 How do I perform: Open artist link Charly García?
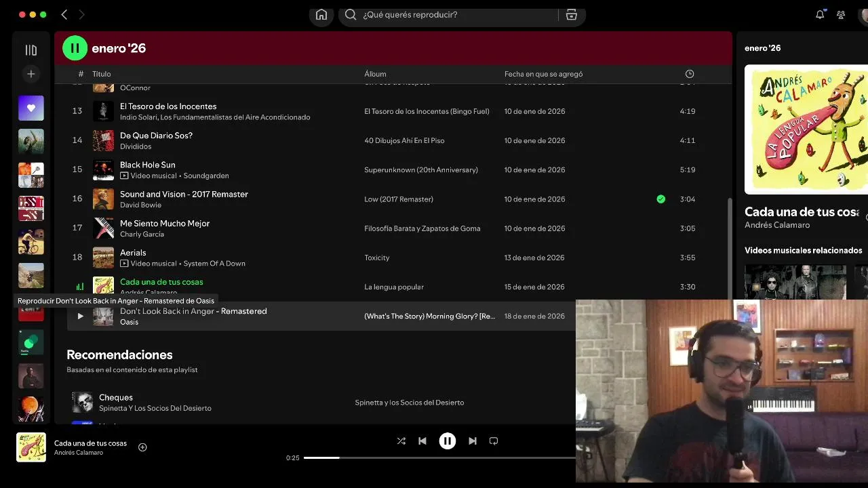pos(142,234)
